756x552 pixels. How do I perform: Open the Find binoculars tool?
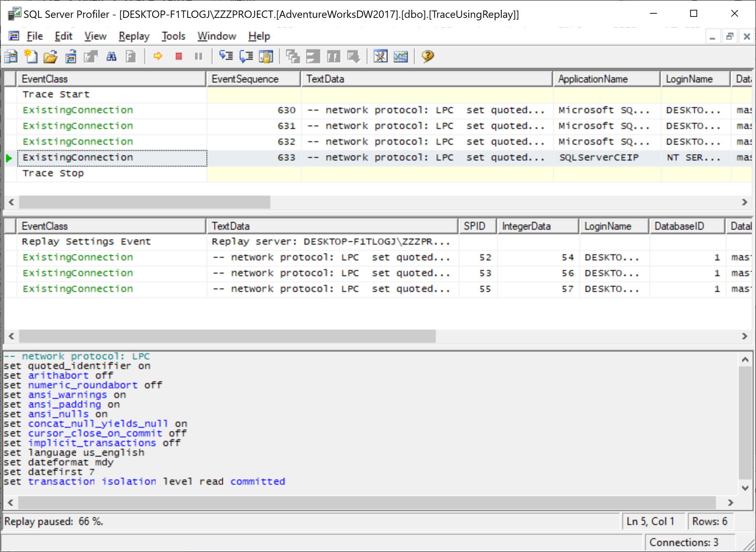pyautogui.click(x=111, y=56)
